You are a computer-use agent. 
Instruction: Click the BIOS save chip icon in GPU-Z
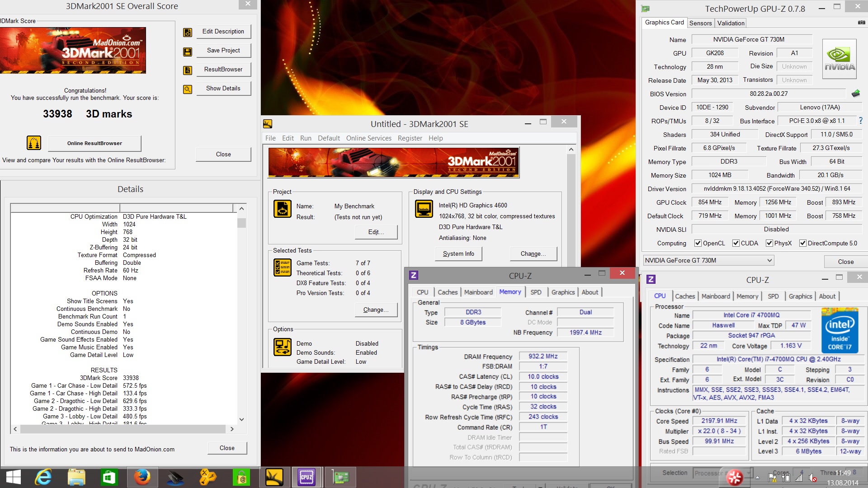coord(855,94)
